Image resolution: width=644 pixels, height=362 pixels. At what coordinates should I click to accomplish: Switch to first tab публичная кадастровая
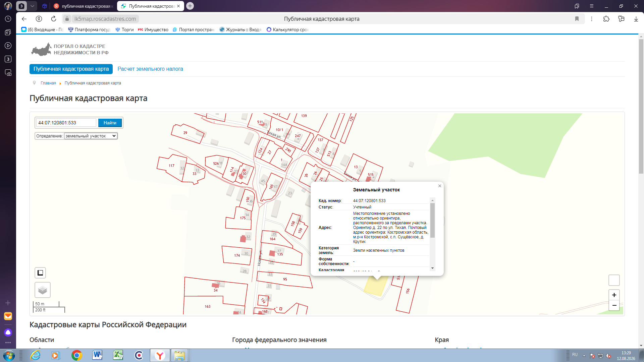coord(84,6)
